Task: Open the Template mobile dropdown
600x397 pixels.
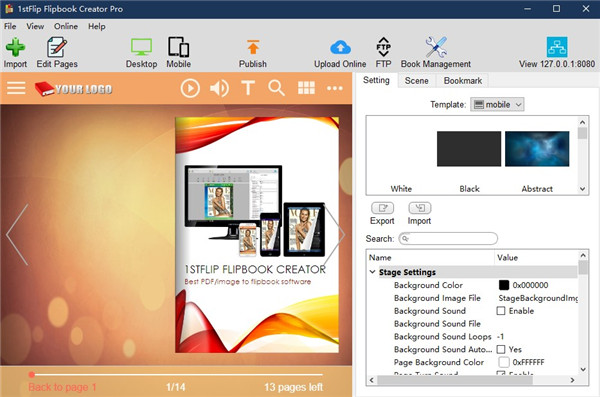Action: pos(497,105)
